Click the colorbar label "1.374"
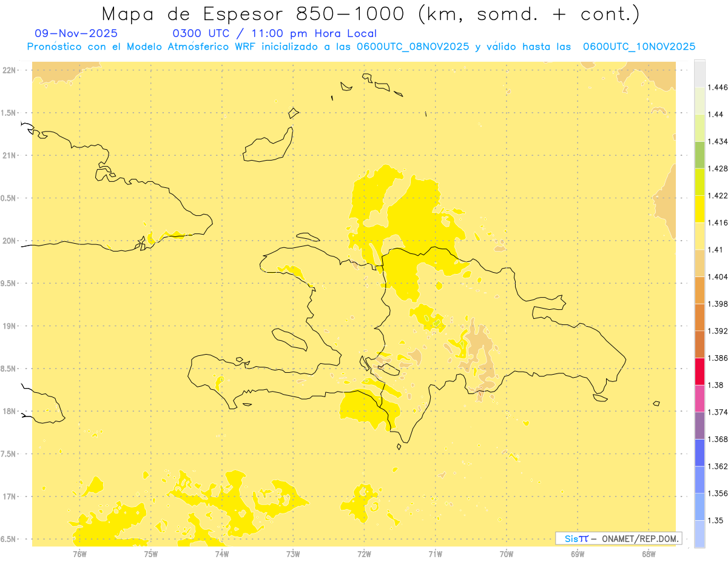 coord(718,412)
